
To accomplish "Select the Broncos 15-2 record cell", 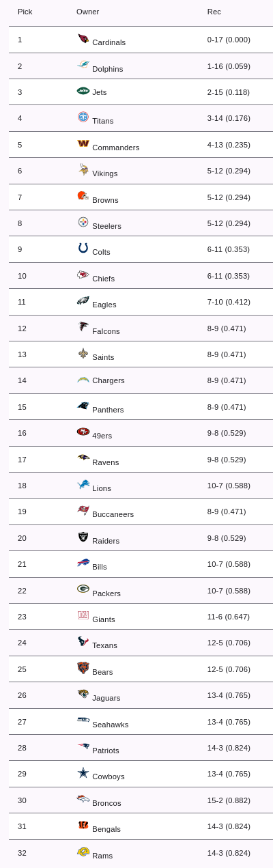I will click(x=229, y=800).
